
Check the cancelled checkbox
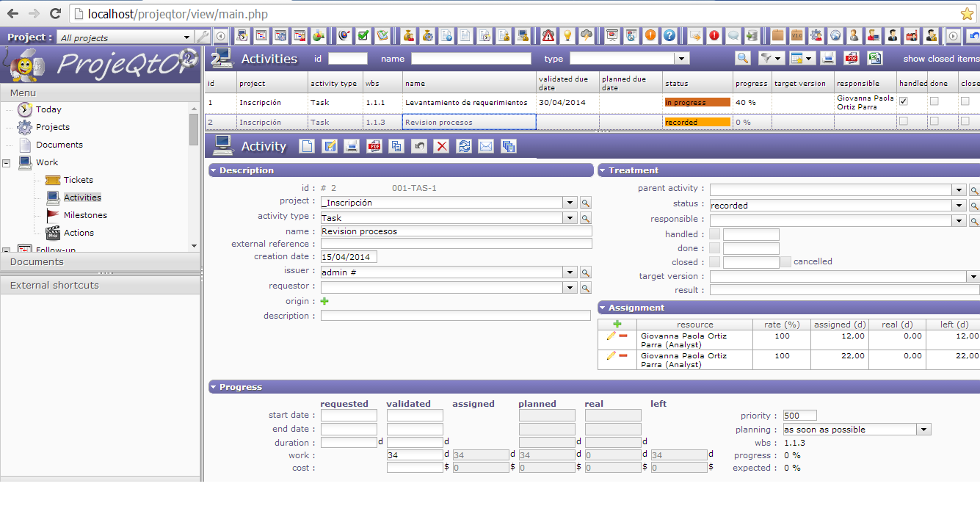click(785, 261)
